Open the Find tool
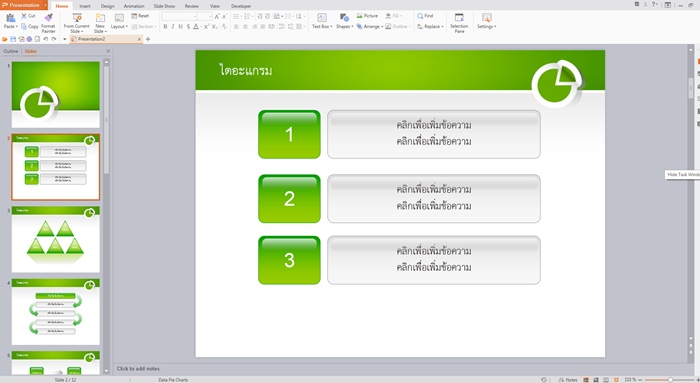This screenshot has height=383, width=700. pos(425,16)
